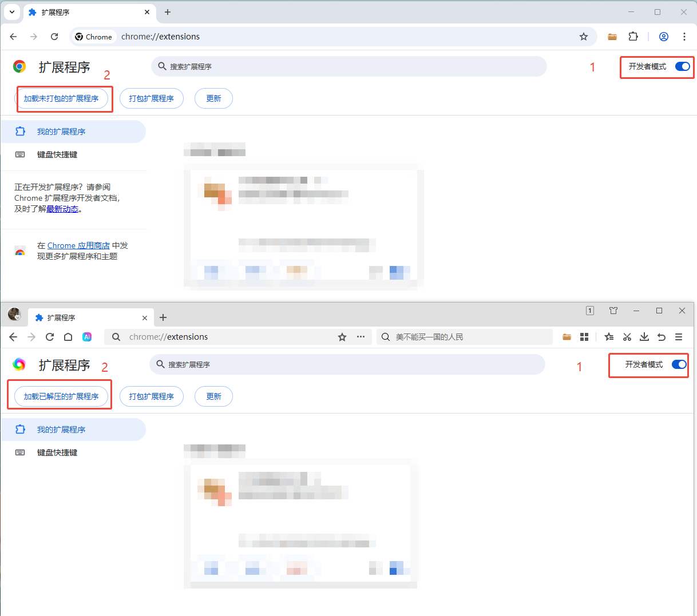Click search box showing 美不能买一国的人民
This screenshot has height=616, width=697.
coord(465,337)
